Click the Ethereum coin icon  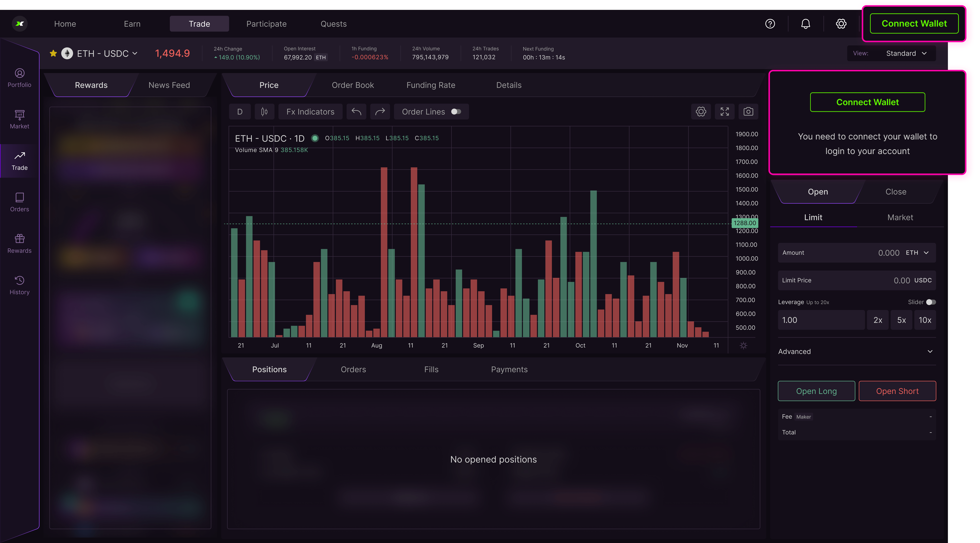pos(67,53)
